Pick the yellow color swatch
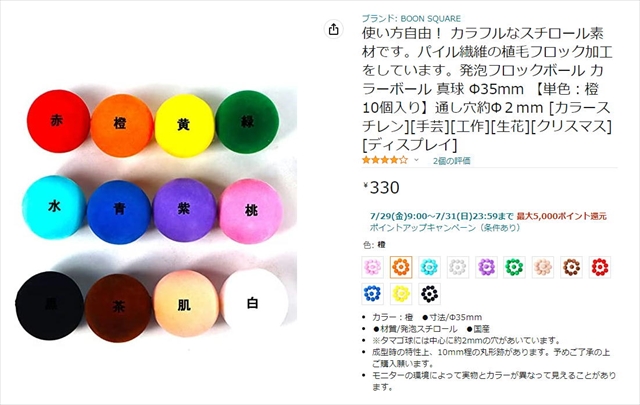This screenshot has width=640, height=405. click(x=401, y=294)
